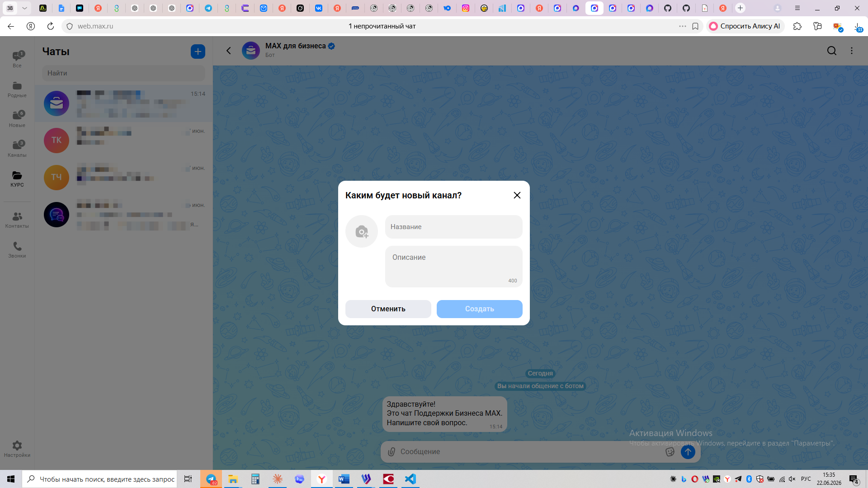Open the MAX для бизнеса bot profile avatar
868x488 pixels.
click(251, 51)
